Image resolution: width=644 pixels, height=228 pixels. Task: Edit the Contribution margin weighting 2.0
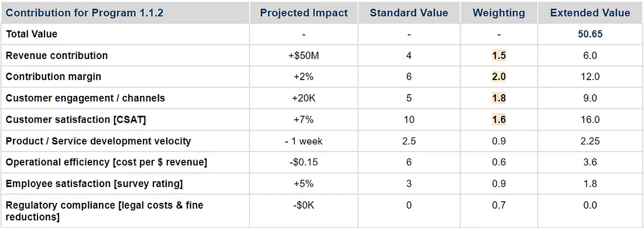(x=499, y=77)
